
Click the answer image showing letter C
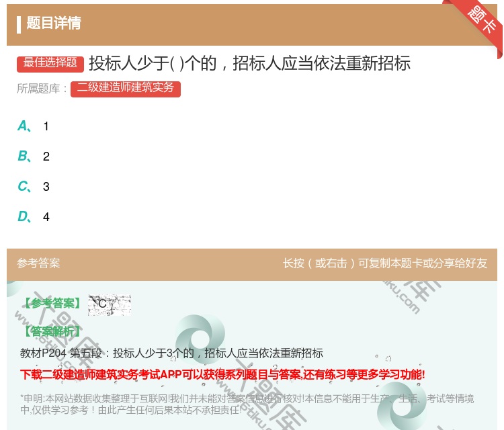[110, 304]
